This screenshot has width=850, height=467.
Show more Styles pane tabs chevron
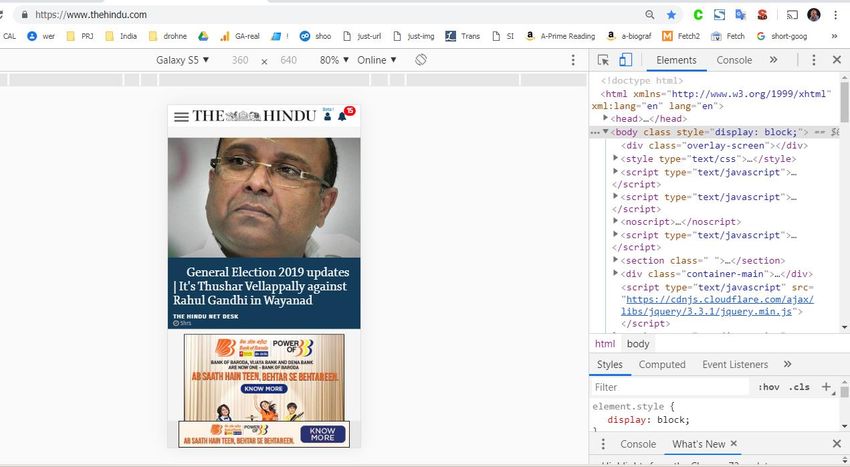point(788,364)
